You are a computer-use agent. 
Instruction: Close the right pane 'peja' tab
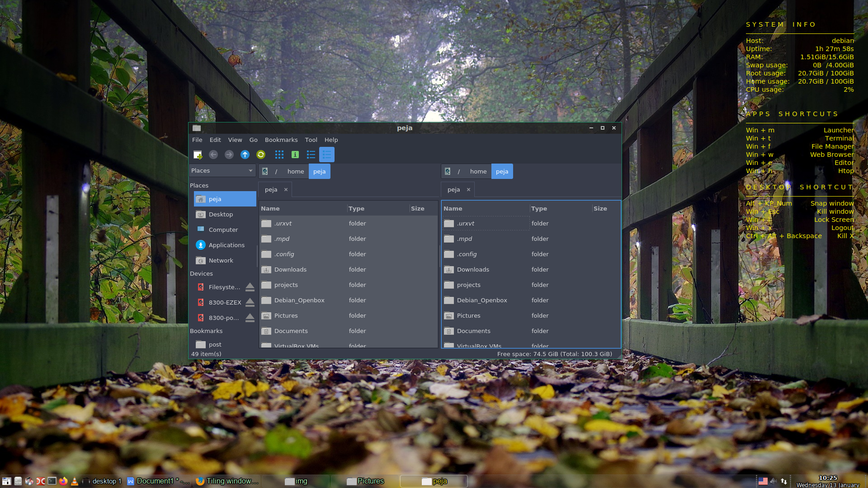468,189
